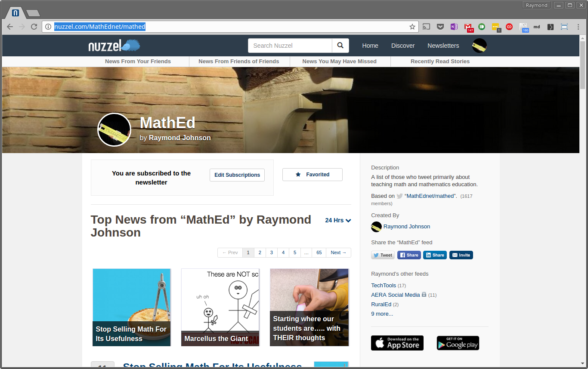Click the Apple App Store download badge
This screenshot has width=588, height=369.
click(397, 343)
